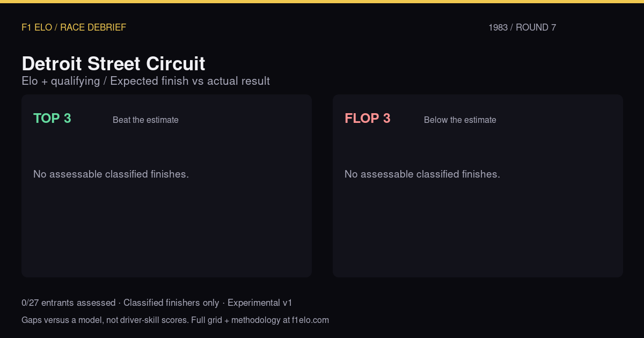644x338 pixels.
Task: Click the empty message in FLOP 3 panel
Action: tap(422, 174)
